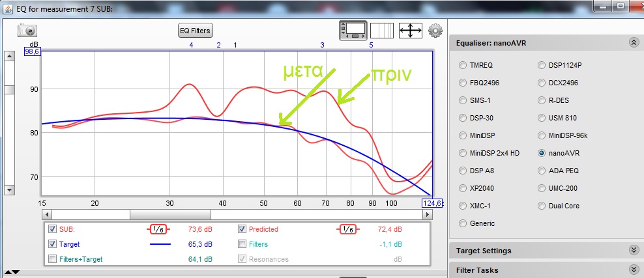
Task: Click vertical axis scroll up arrow
Action: (x=9, y=56)
